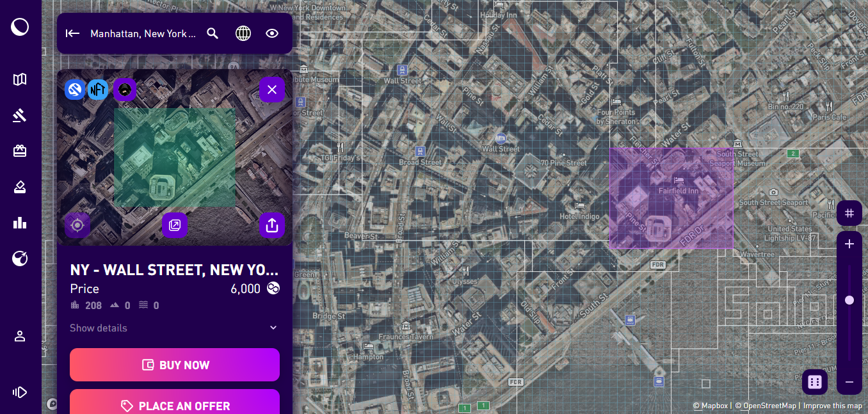The width and height of the screenshot is (868, 414).
Task: Center map on land target icon
Action: [x=77, y=225]
